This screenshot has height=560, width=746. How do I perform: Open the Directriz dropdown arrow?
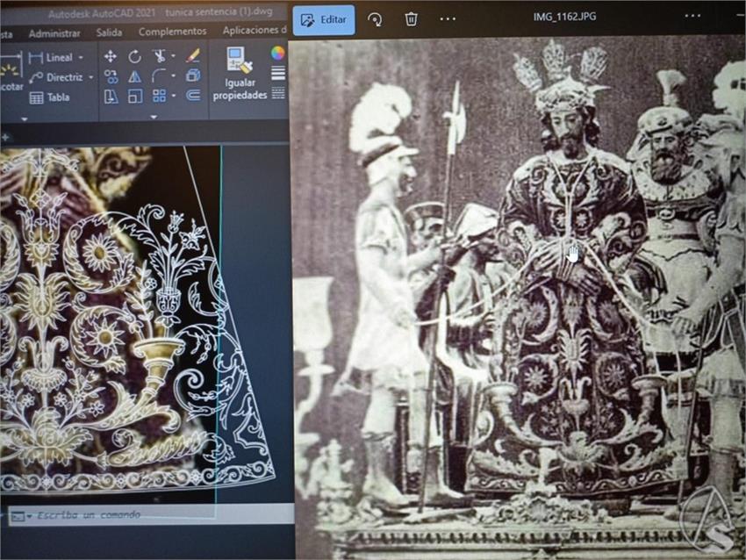click(x=90, y=77)
